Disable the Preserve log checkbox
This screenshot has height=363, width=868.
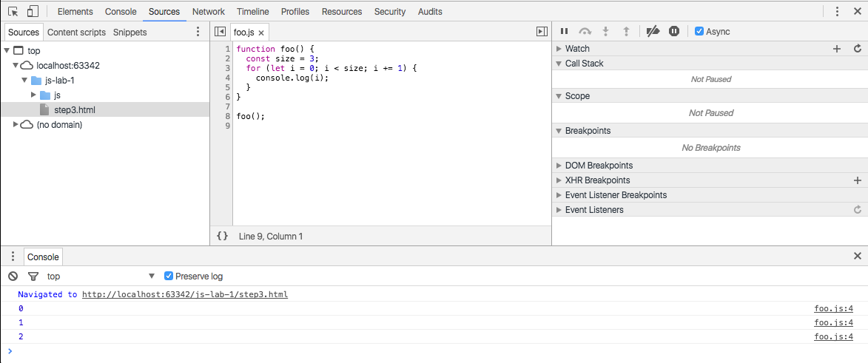tap(169, 277)
